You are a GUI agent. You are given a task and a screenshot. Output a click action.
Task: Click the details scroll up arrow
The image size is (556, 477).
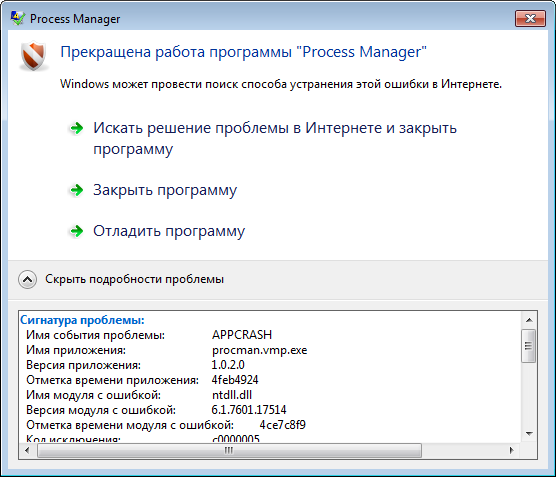(x=529, y=320)
